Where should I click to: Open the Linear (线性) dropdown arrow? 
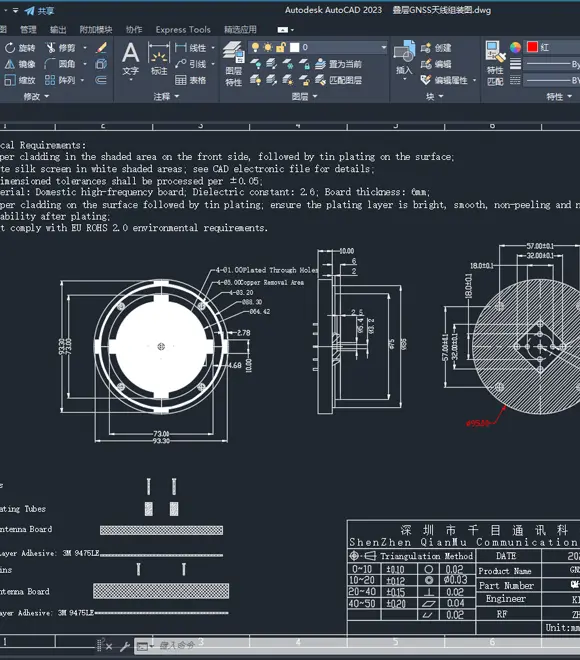213,48
